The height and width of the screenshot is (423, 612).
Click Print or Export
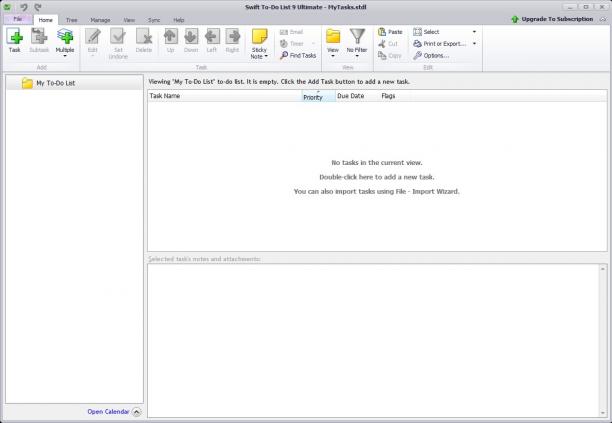[439, 44]
